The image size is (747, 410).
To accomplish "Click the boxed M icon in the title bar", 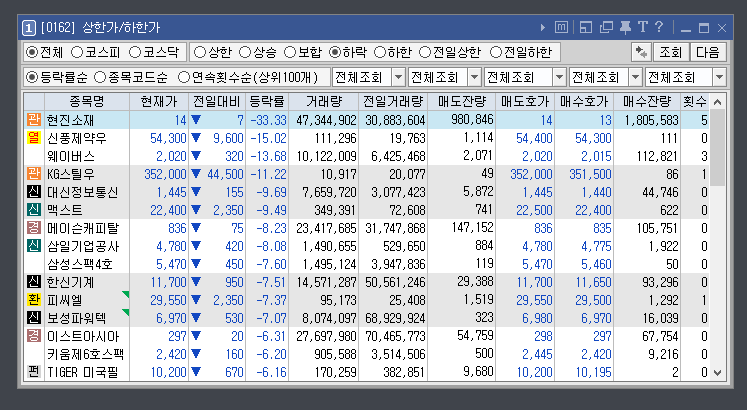I will pos(561,27).
